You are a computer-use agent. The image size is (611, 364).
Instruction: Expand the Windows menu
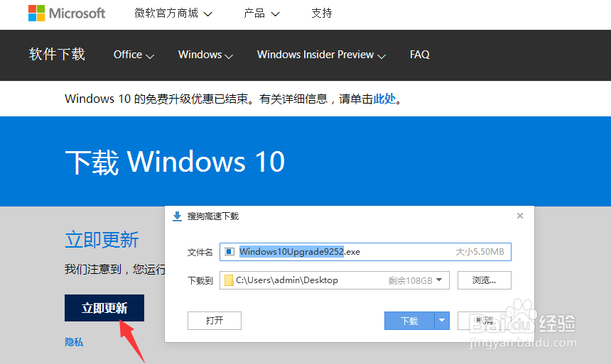(x=205, y=55)
